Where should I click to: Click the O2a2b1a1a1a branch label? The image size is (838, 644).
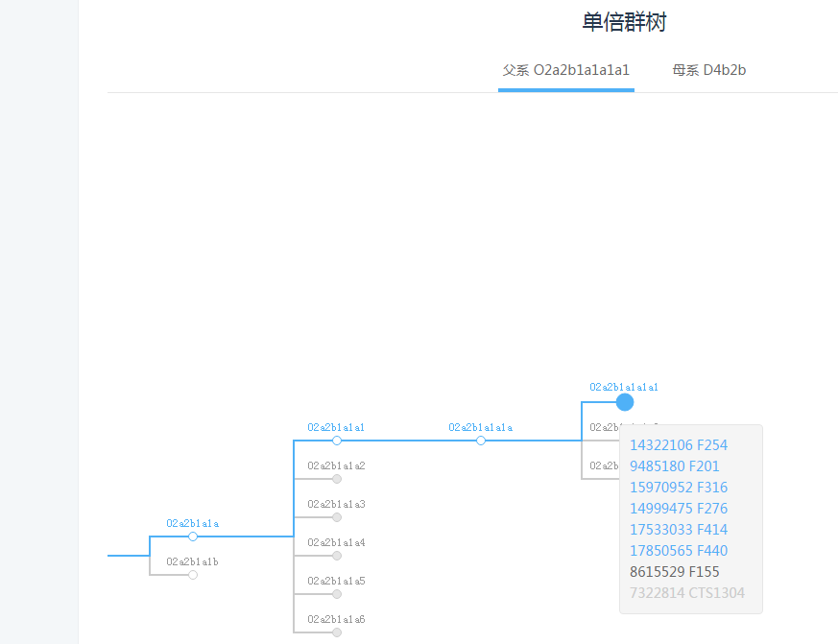point(481,427)
